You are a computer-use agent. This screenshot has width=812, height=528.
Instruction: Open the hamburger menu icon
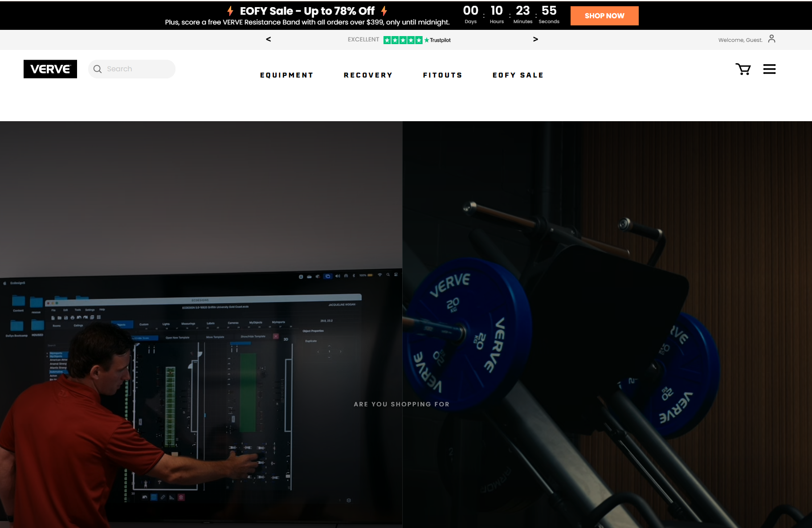[x=769, y=69]
